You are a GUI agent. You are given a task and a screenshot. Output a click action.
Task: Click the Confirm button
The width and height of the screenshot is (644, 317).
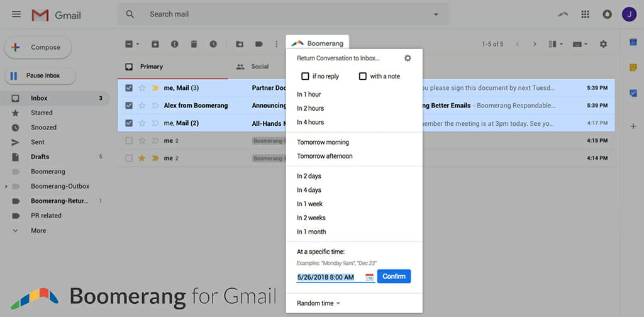tap(394, 276)
